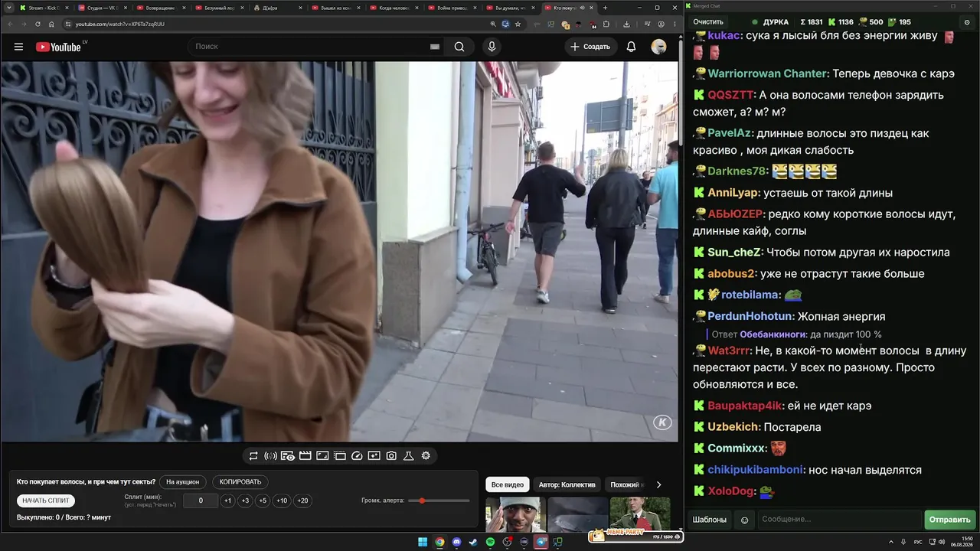Add 1 minute with the +1 button
The width and height of the screenshot is (980, 551).
(x=227, y=501)
